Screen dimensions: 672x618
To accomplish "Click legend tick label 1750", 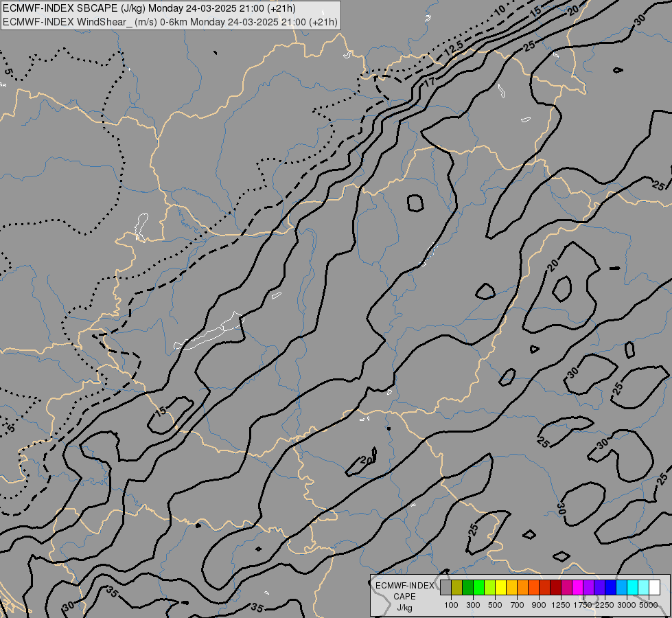I will click(x=583, y=605).
